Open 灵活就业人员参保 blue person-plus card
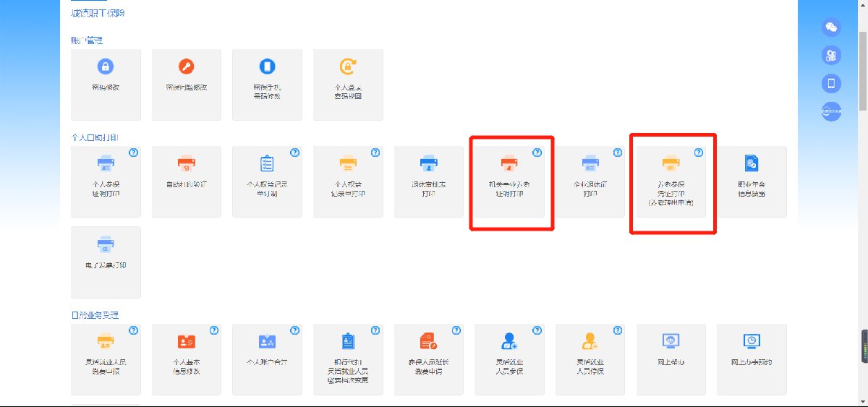The image size is (868, 407). point(509,359)
